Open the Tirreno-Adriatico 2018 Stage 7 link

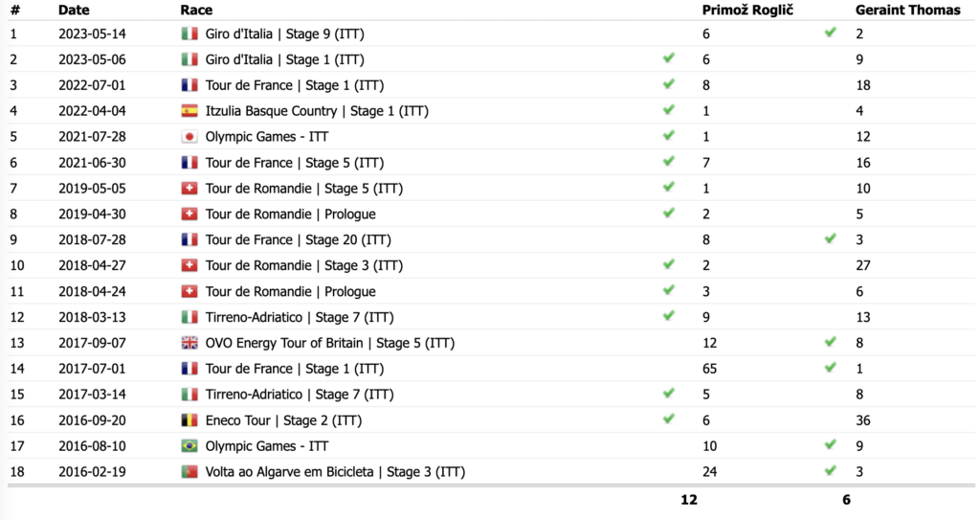click(x=300, y=317)
